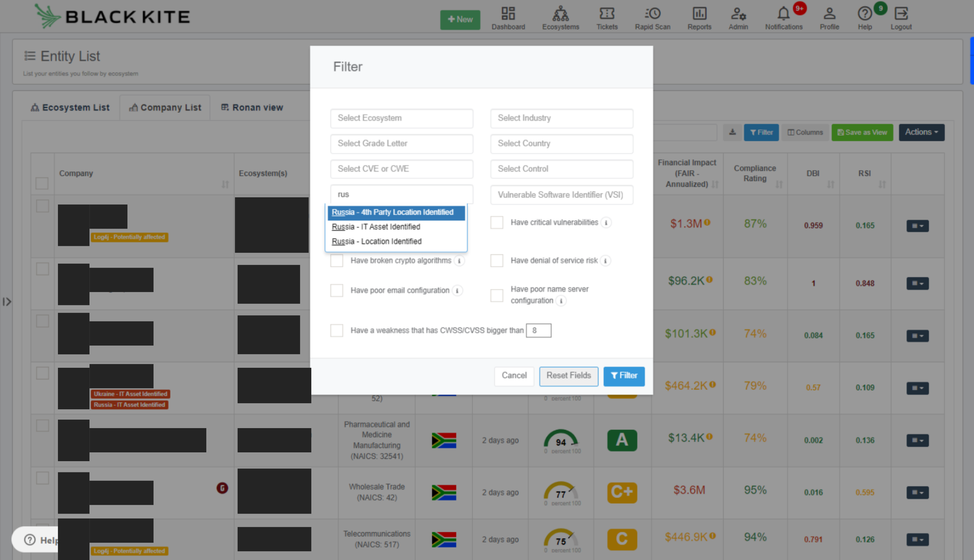Click info icon next to $1.3M financial impact
The height and width of the screenshot is (560, 974).
[707, 222]
